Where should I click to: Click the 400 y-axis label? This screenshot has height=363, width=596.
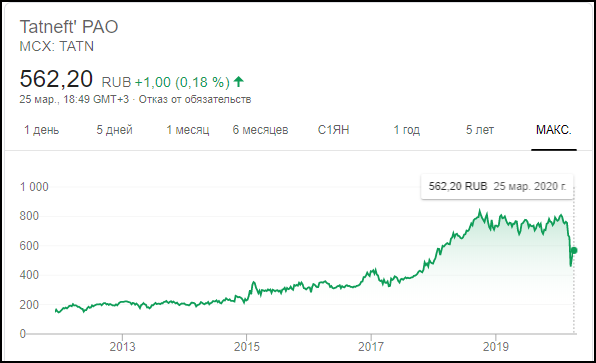pyautogui.click(x=29, y=275)
